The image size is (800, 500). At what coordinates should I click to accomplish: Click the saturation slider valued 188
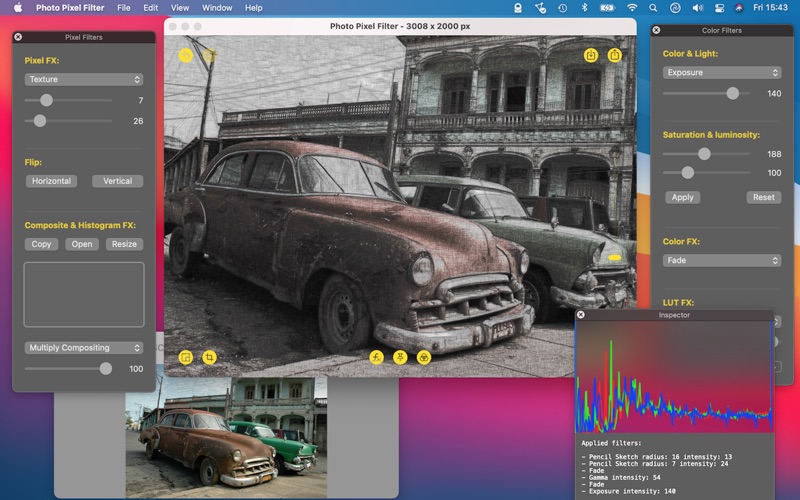pyautogui.click(x=706, y=154)
